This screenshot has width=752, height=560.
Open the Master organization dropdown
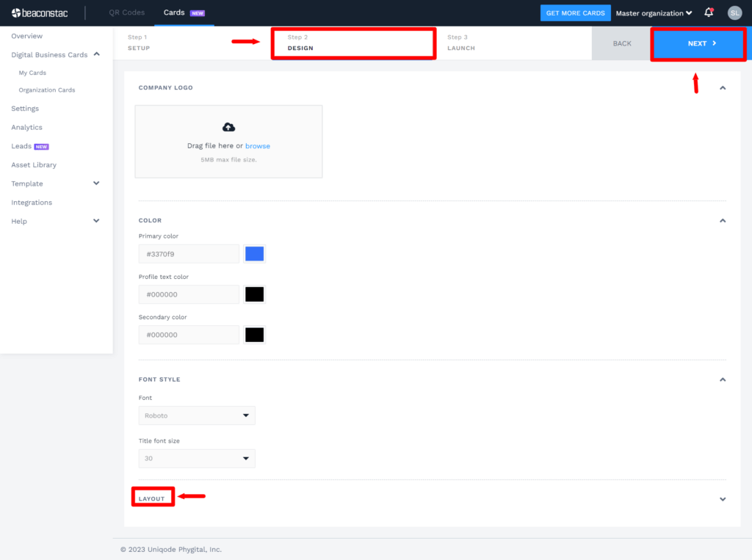pos(653,12)
